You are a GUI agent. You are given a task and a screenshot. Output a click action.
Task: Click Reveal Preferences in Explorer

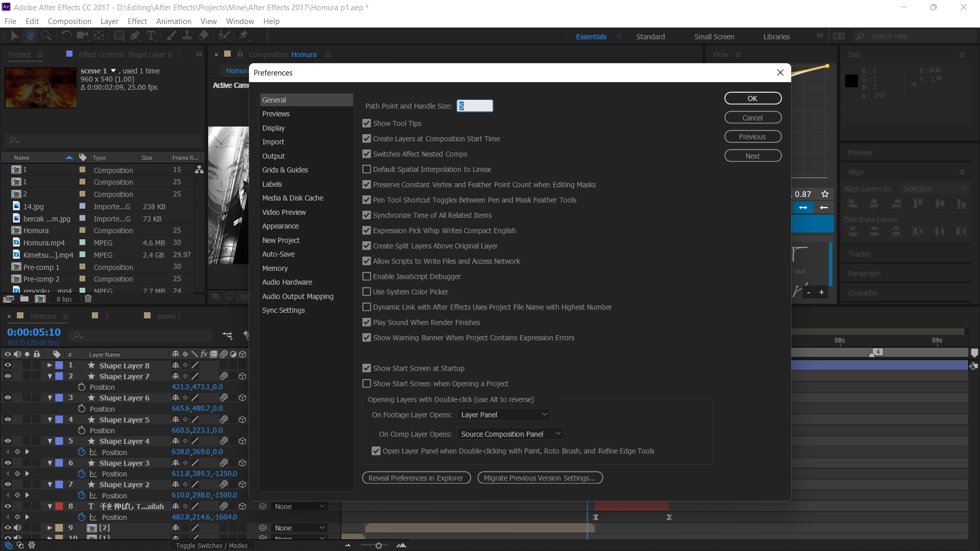[416, 478]
